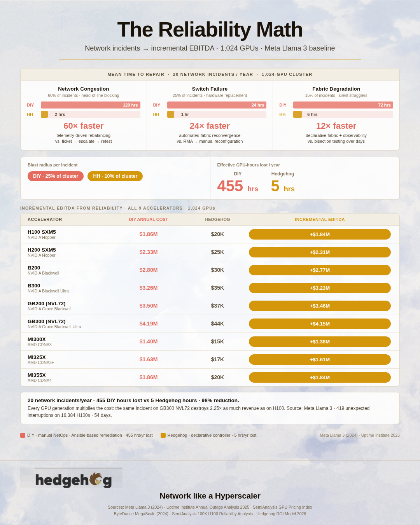Screen dimensions: 420x525
Task: Click the 'HH · 10% of cluster' pill
Action: coord(115,176)
